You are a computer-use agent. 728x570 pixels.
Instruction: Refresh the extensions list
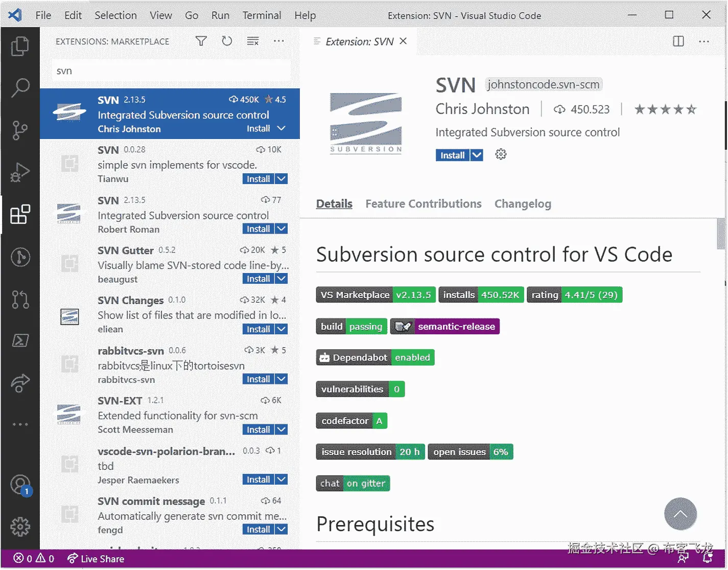pos(227,41)
